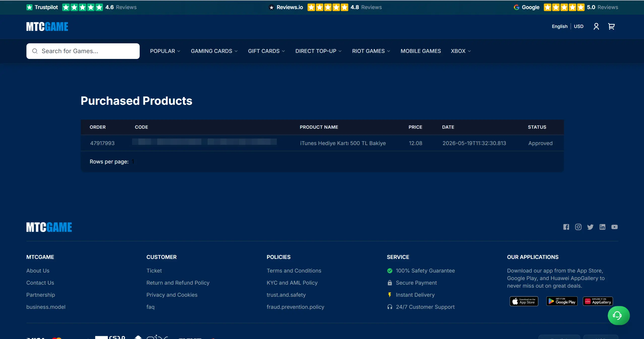Click Trustpilot 4.6 Reviews text
The image size is (644, 339).
click(x=121, y=7)
